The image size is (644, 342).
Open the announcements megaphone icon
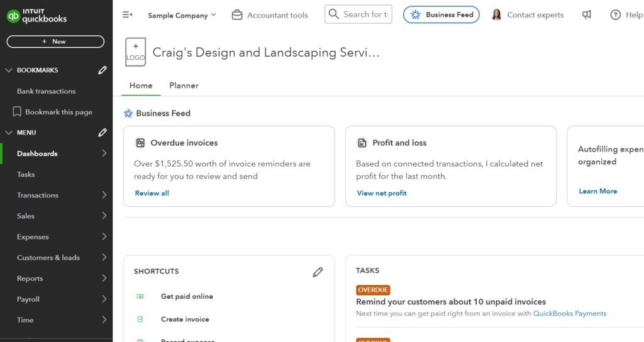[x=587, y=14]
